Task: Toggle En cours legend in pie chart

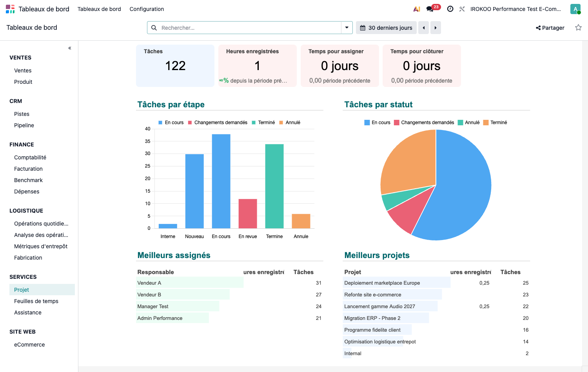Action: [x=377, y=123]
